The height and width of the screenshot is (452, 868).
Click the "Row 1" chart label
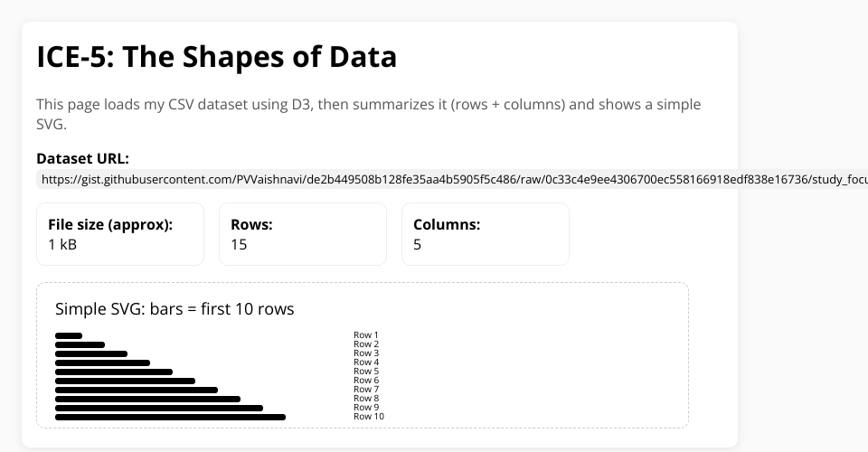click(x=366, y=335)
